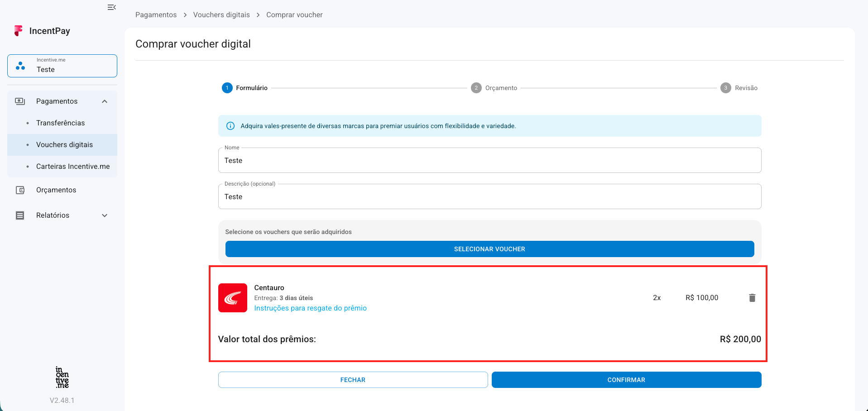Click the FECHAR button
Viewport: 868px width, 411px height.
tap(353, 380)
